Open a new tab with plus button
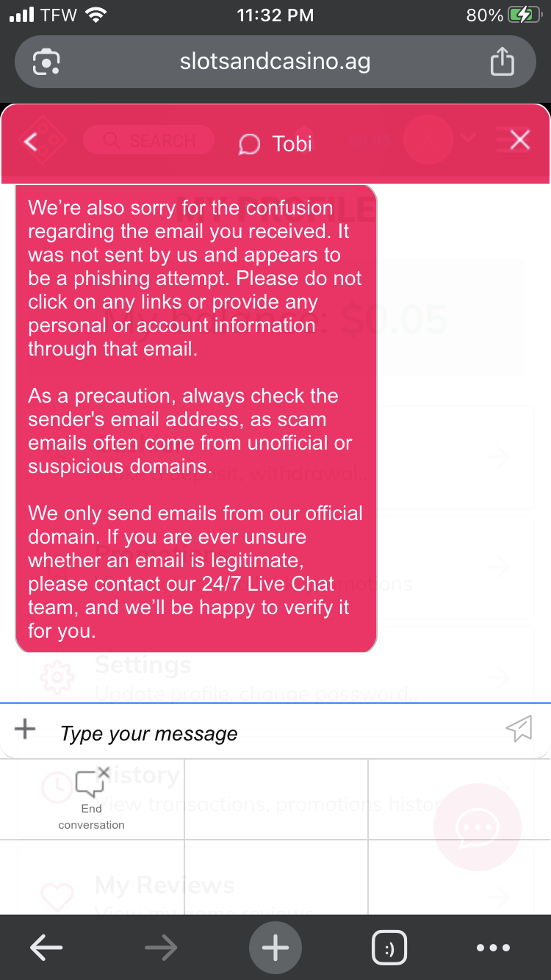Image resolution: width=551 pixels, height=980 pixels. pos(275,948)
